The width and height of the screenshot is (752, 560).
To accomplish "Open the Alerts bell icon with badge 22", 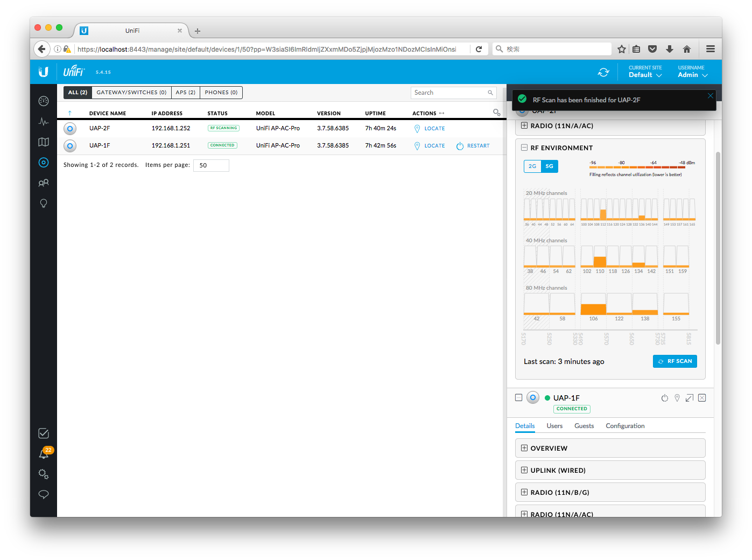I will tap(44, 454).
